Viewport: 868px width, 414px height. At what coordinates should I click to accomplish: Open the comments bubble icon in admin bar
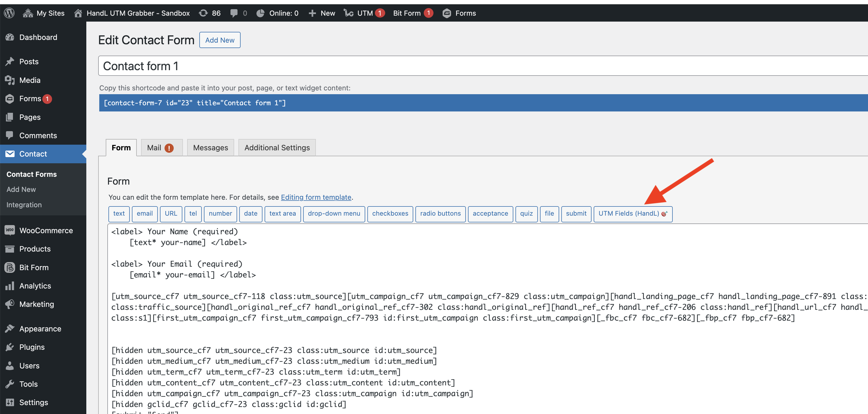234,13
